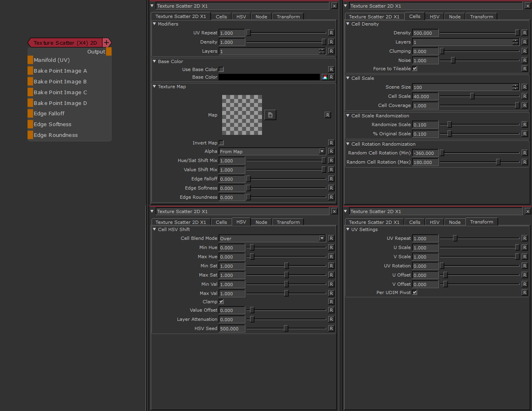532x411 pixels.
Task: Click the orange Output port on node
Action: click(108, 51)
